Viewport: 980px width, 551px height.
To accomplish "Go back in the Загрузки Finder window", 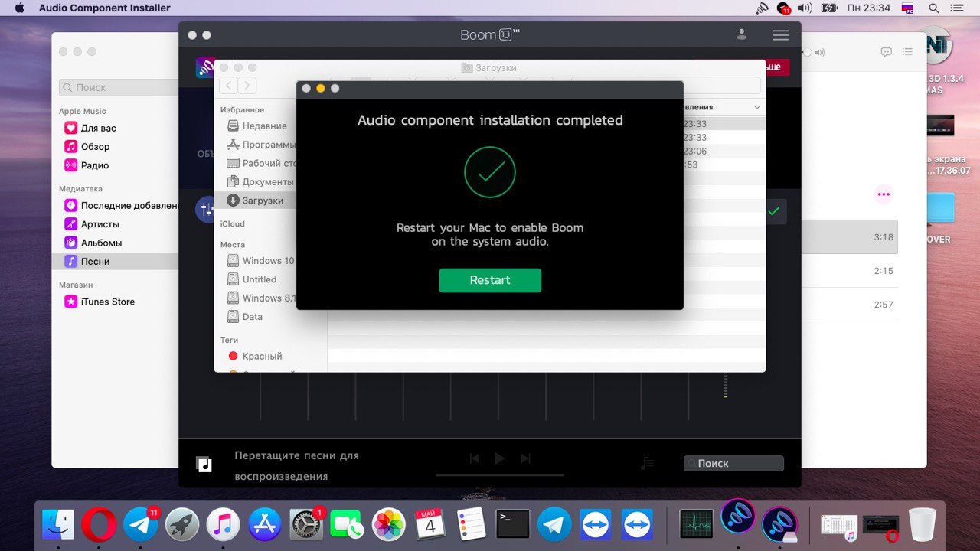I will pyautogui.click(x=228, y=85).
